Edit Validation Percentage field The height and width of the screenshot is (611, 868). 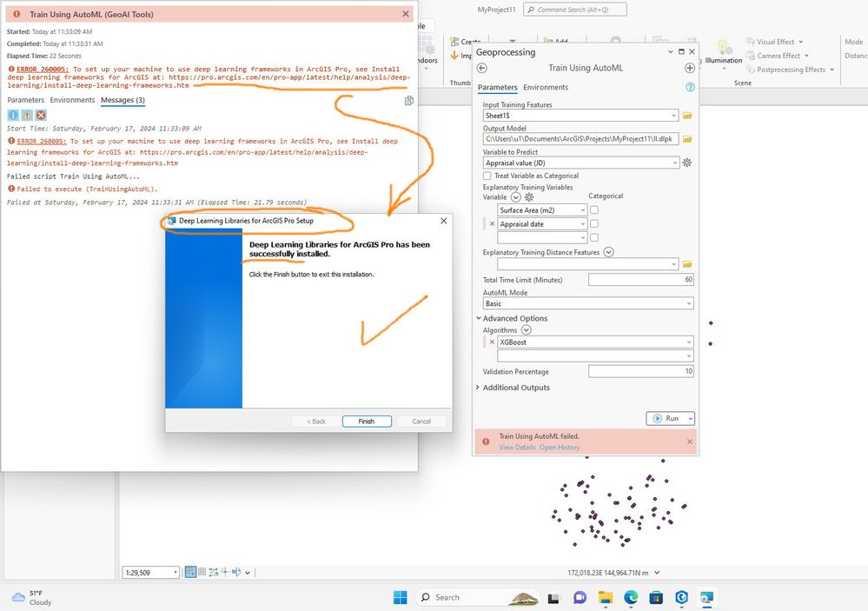click(641, 371)
